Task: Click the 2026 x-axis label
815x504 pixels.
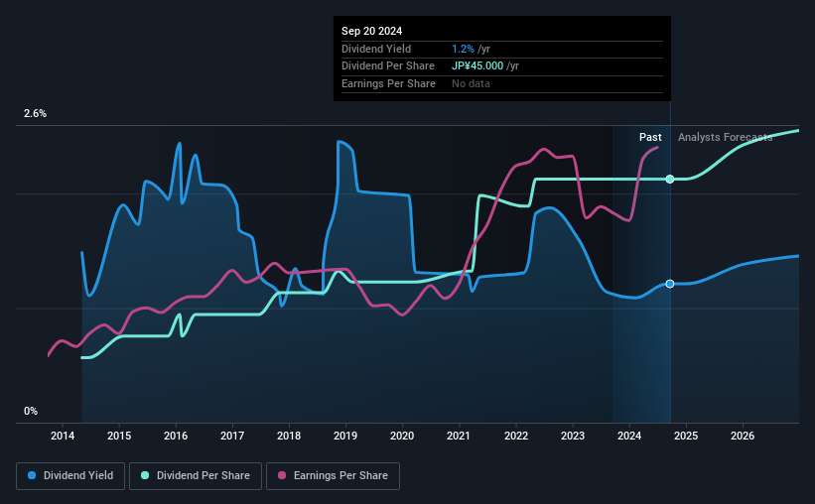Action: click(x=743, y=436)
